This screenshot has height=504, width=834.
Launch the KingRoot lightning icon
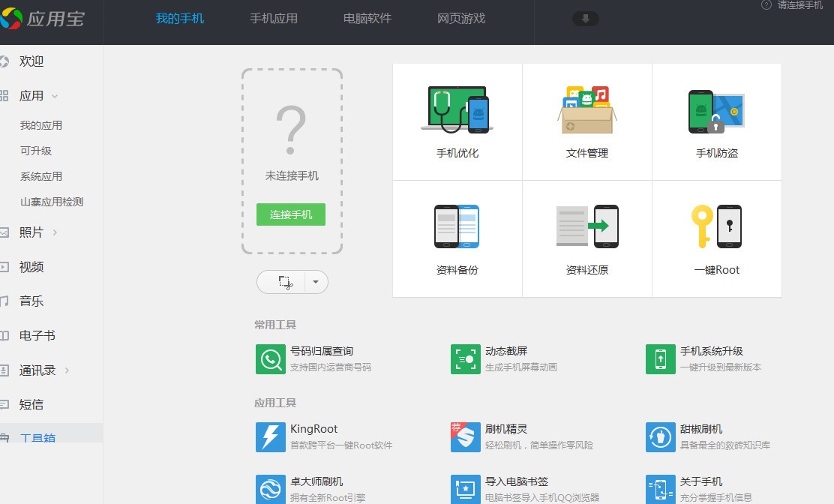pos(270,437)
